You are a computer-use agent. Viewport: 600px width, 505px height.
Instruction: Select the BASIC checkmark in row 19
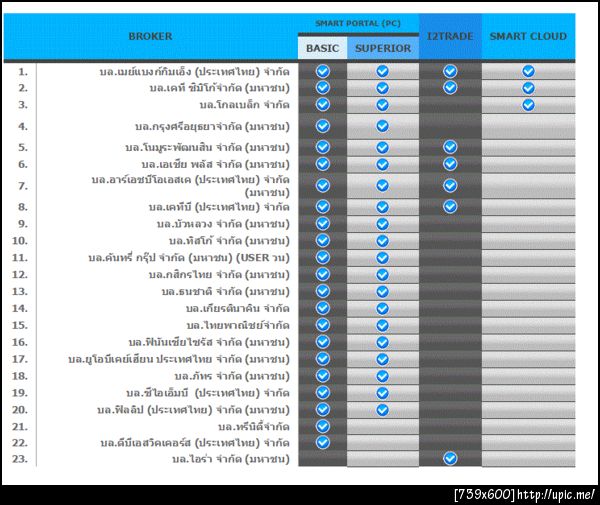coord(323,393)
